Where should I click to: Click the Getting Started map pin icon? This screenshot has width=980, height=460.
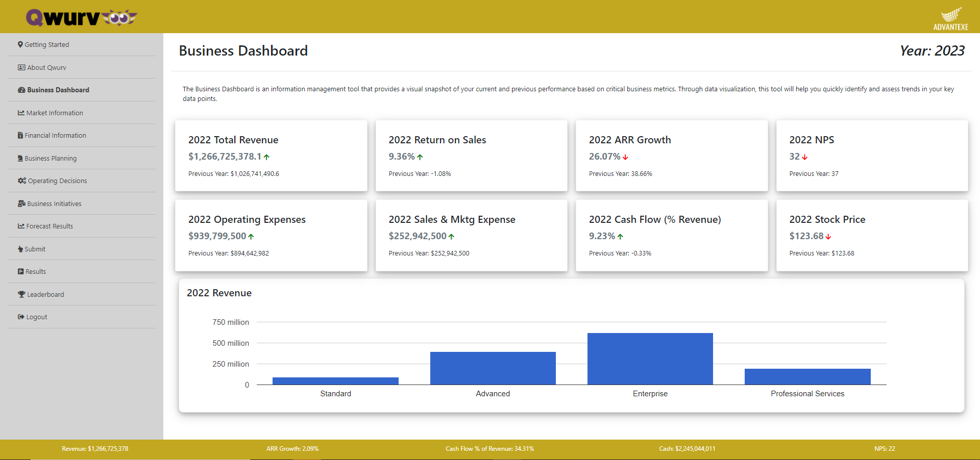point(20,44)
